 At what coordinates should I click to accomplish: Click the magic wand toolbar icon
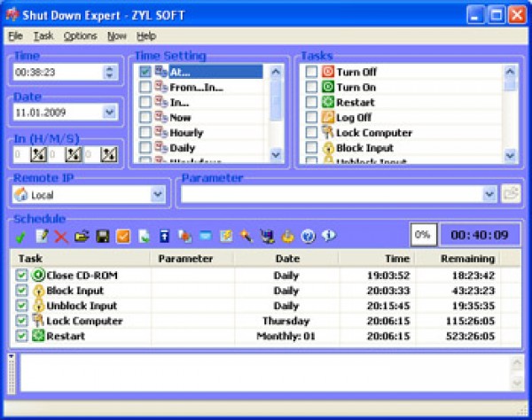point(246,236)
